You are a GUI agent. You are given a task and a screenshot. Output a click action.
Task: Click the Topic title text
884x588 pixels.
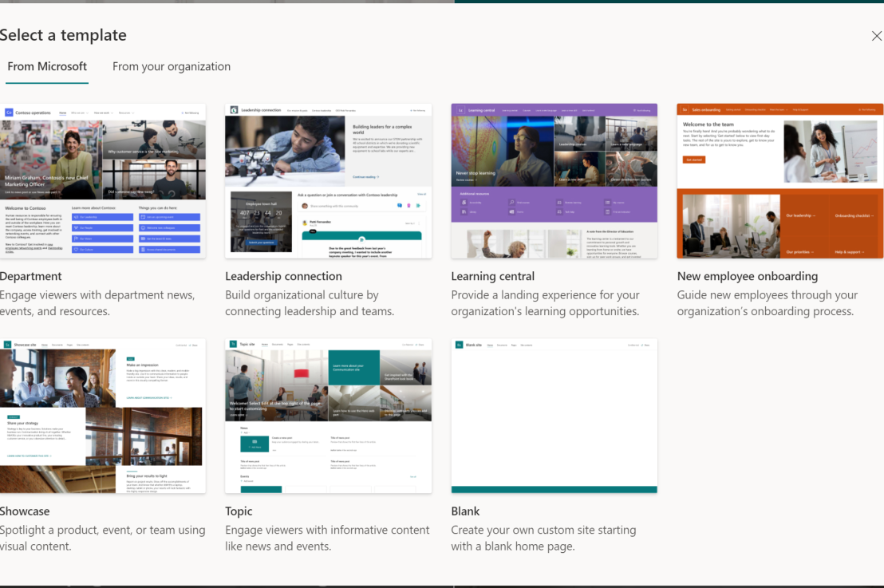click(x=239, y=511)
